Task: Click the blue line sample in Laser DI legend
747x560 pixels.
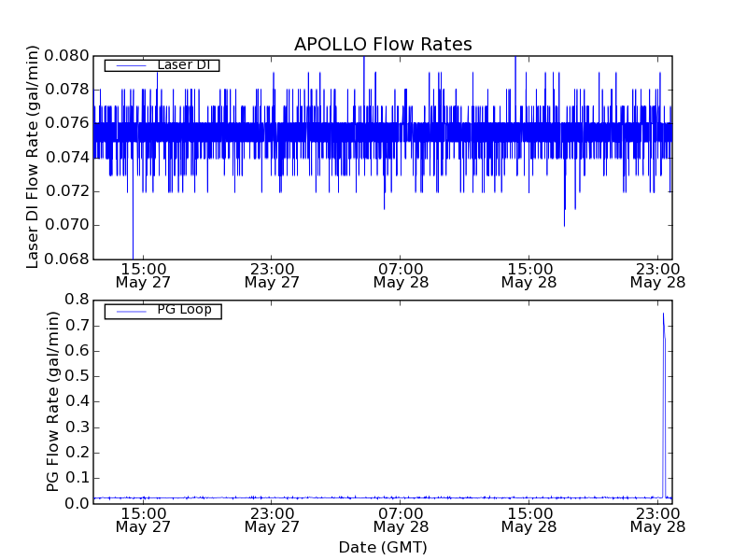Action: click(x=130, y=65)
